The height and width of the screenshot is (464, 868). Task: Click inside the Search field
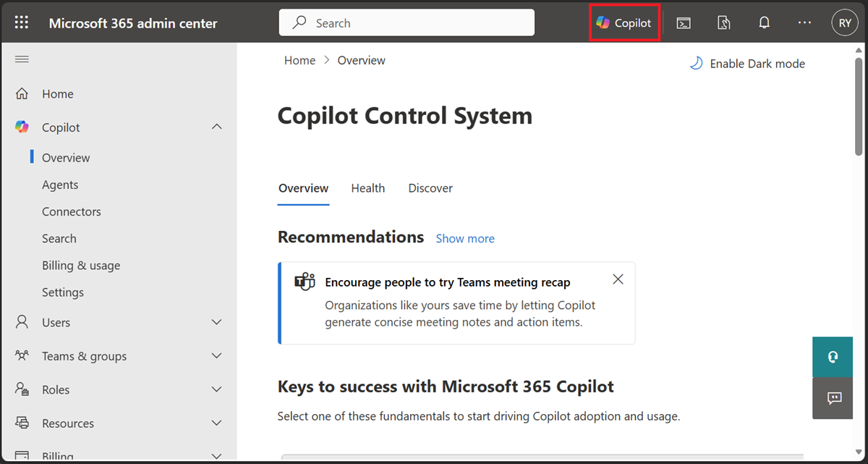[405, 22]
